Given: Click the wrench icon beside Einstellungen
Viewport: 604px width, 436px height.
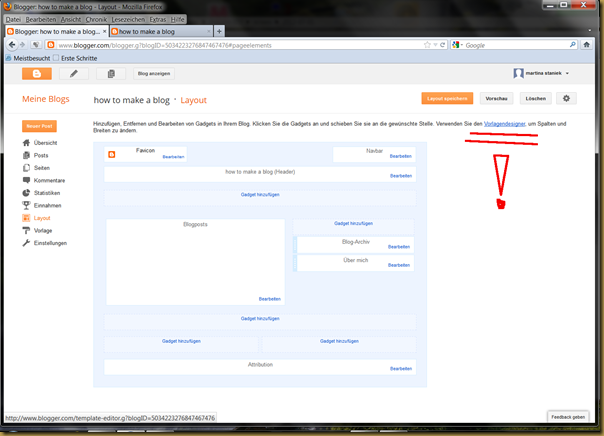Looking at the screenshot, I should [x=26, y=243].
